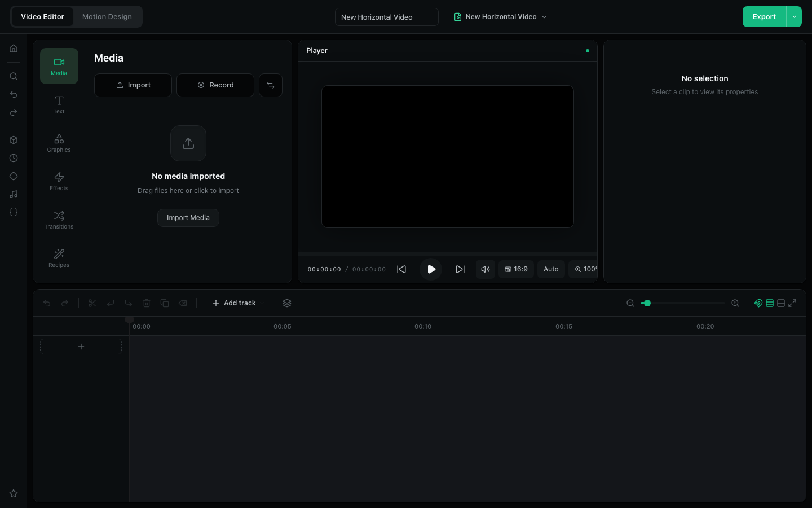Click the playhead marker at 00:00
This screenshot has height=508, width=812.
(129, 319)
